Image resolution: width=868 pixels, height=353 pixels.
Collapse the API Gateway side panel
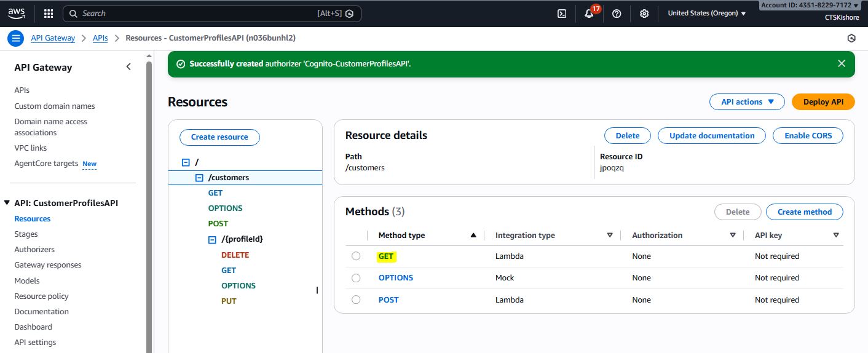click(x=128, y=67)
